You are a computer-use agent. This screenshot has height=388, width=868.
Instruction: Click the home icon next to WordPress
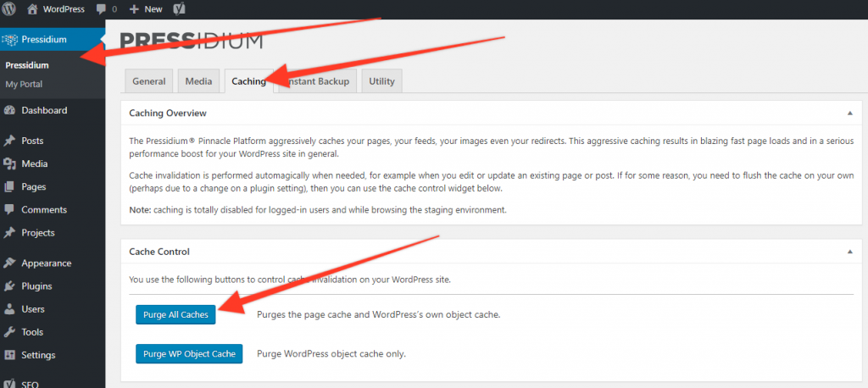[33, 8]
